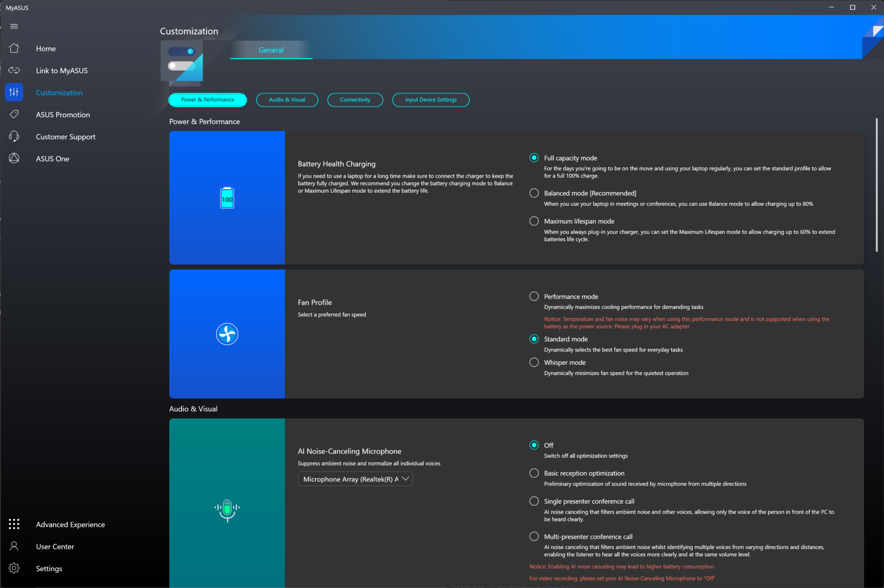Screen dimensions: 884x588
Task: Click the battery 100 icon
Action: pos(227,198)
